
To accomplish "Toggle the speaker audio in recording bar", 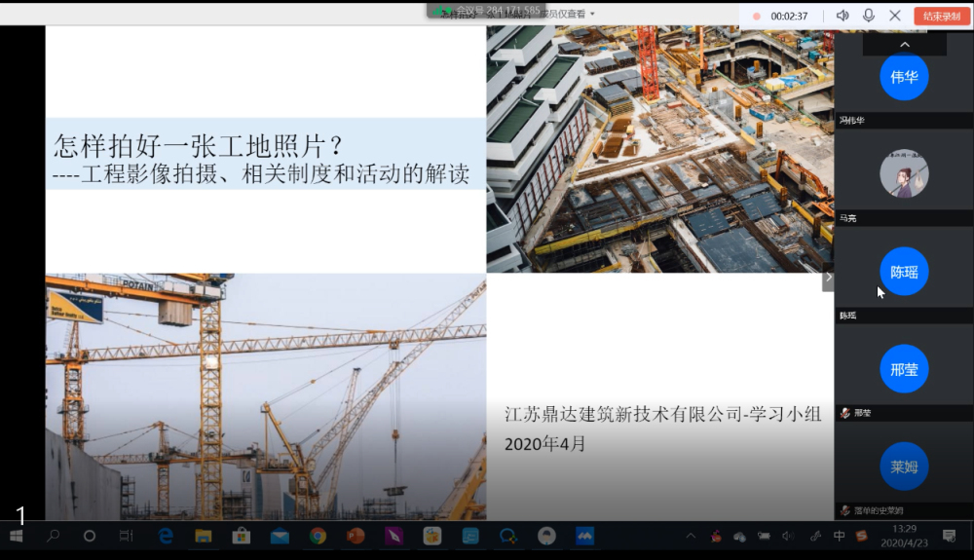I will pyautogui.click(x=843, y=16).
